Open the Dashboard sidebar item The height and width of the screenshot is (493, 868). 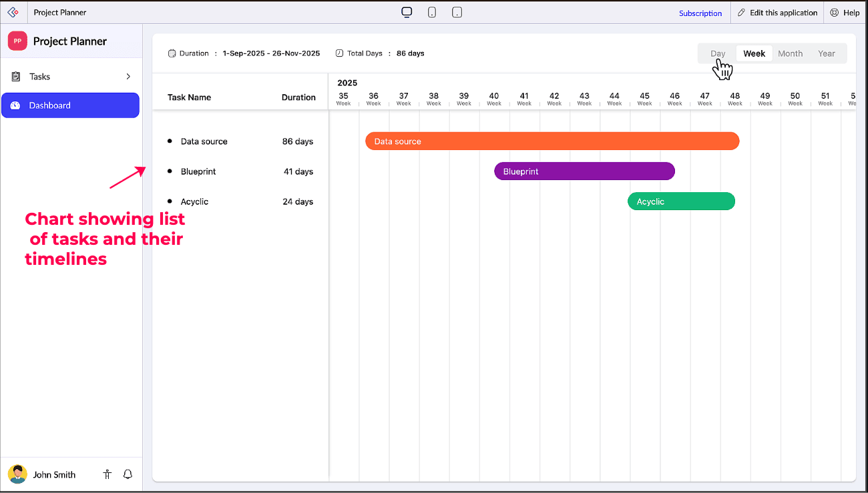70,105
